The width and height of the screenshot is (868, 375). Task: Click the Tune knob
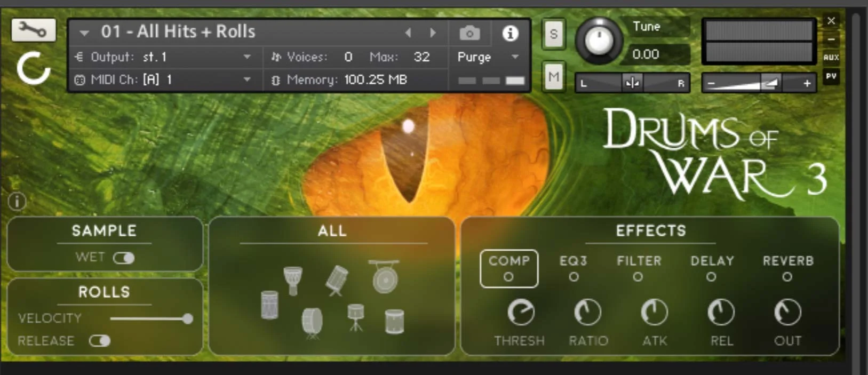pos(599,41)
